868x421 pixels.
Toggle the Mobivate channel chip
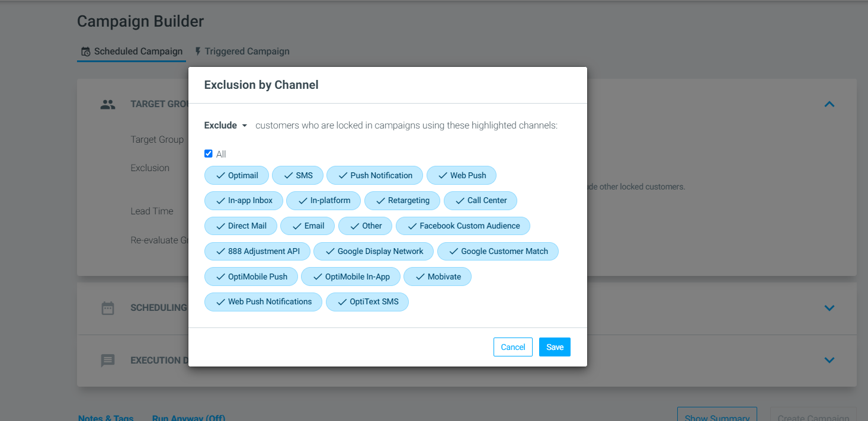[x=437, y=277]
